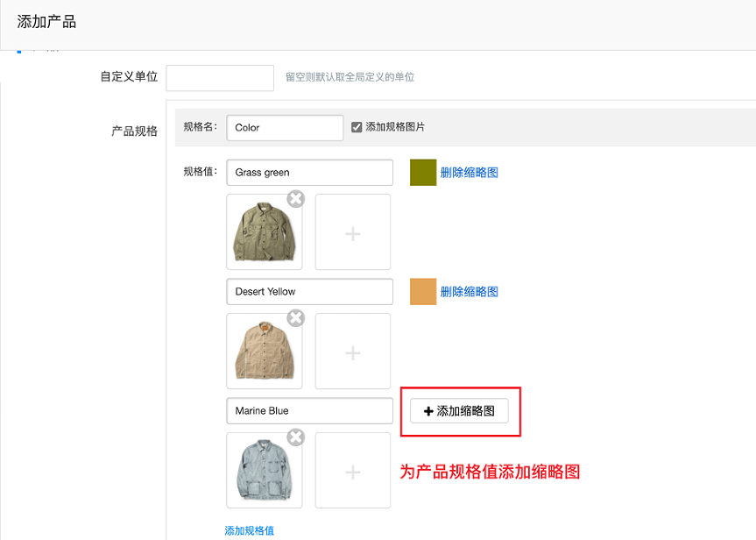Click the X on the Desert Yellow jacket image
The height and width of the screenshot is (540, 756).
[x=295, y=318]
